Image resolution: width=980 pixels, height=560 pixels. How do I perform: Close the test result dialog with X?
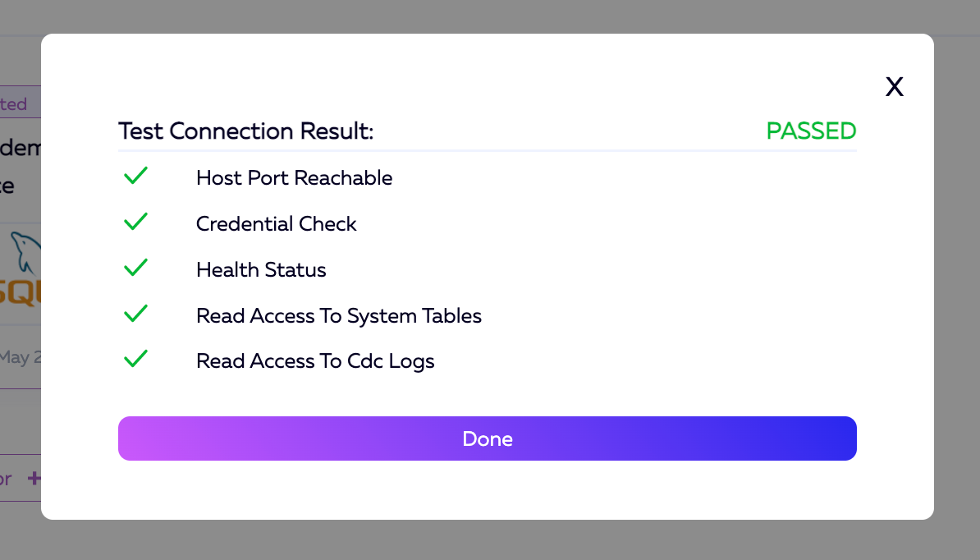point(894,87)
